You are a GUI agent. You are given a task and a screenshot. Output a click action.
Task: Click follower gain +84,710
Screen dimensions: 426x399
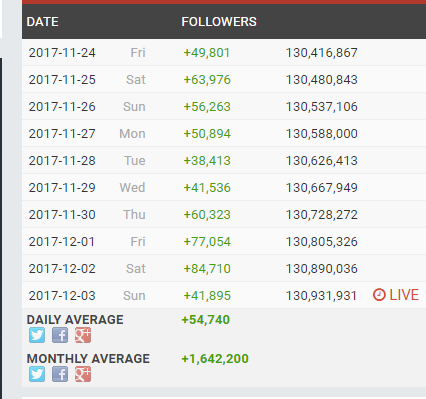[207, 269]
